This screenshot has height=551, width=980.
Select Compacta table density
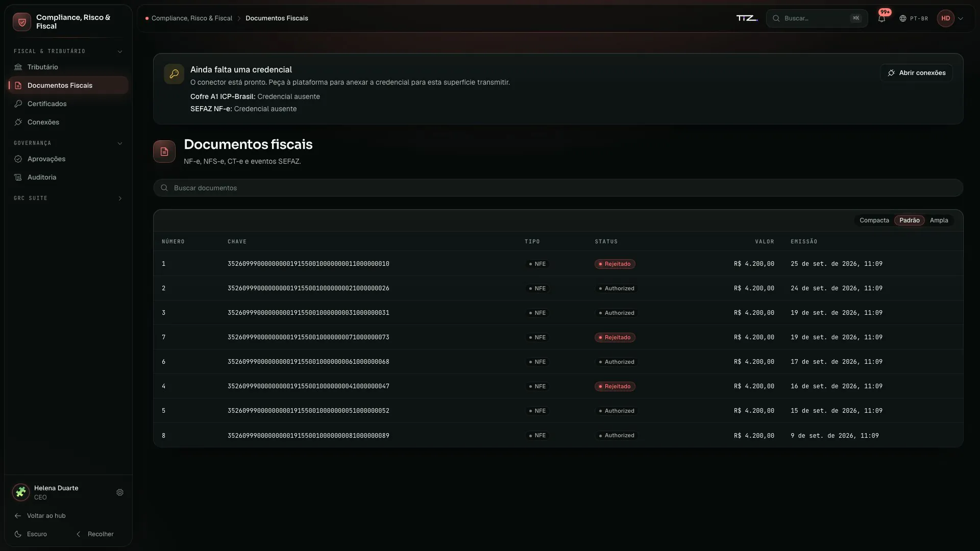click(x=874, y=220)
